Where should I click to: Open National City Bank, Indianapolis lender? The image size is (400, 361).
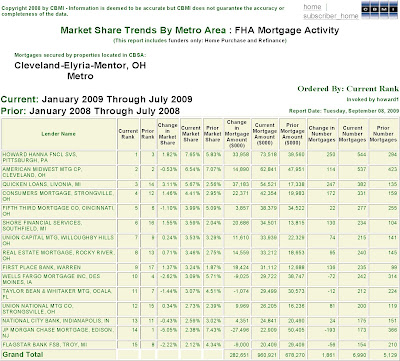click(x=56, y=321)
